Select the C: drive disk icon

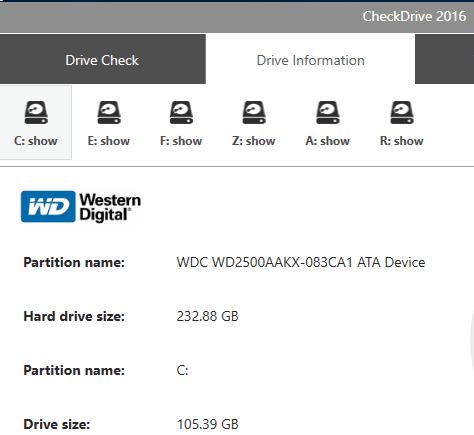[36, 113]
